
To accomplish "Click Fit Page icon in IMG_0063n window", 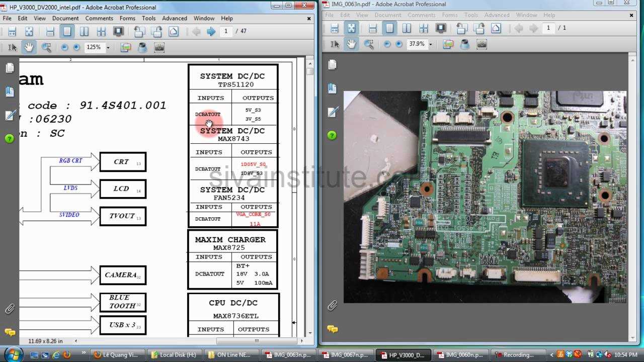I will pos(352,28).
